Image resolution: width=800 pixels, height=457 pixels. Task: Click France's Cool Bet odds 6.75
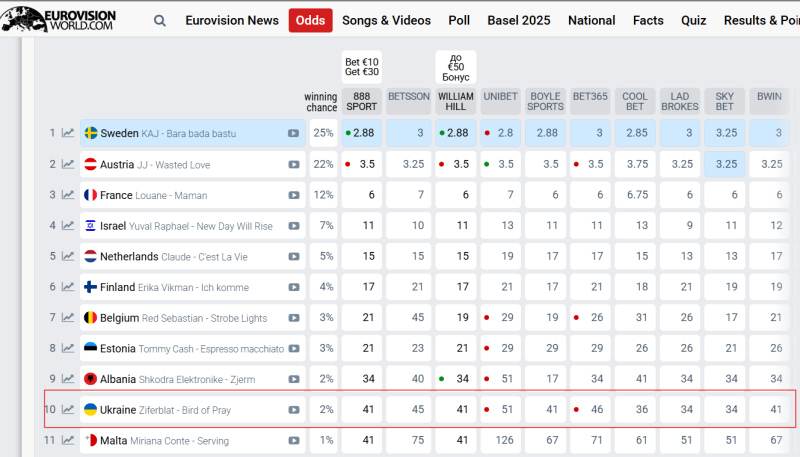635,195
